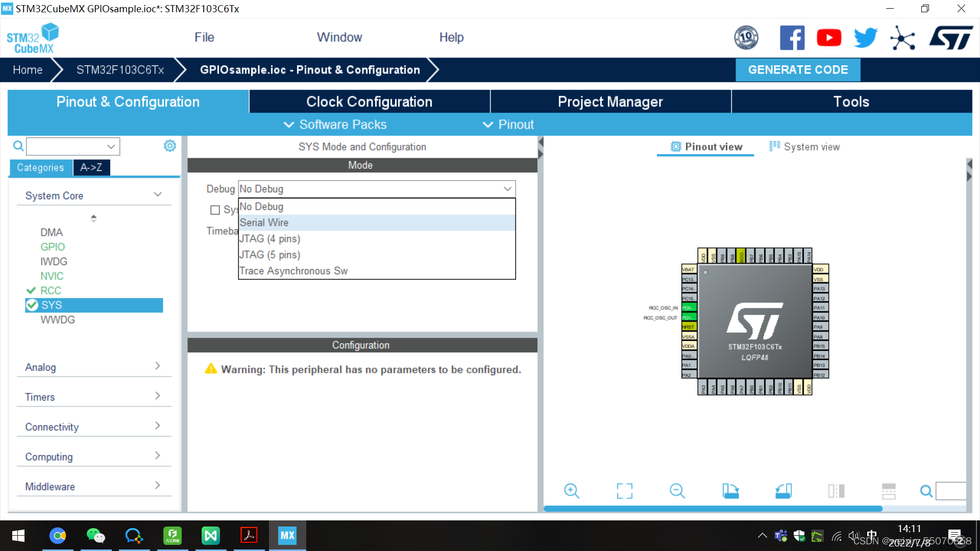Open the ST Facebook page icon
Screen dimensions: 980x551
tap(792, 38)
